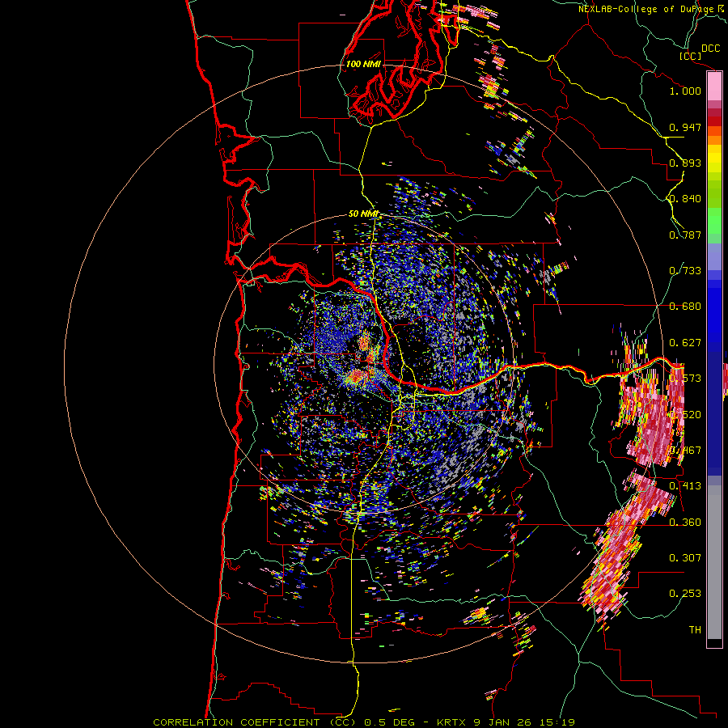Click the 0.893 value on the color scale

[x=685, y=163]
